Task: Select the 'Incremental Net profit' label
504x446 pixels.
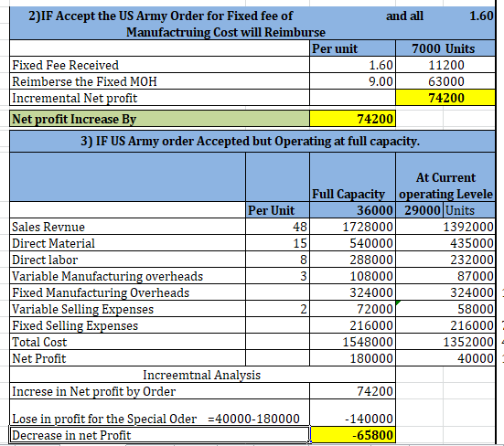Action: 159,98
